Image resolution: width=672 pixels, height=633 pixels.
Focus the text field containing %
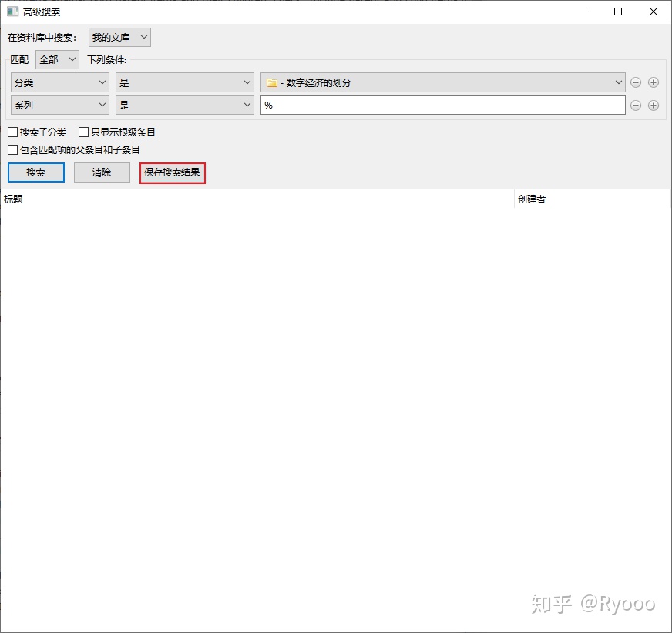tap(442, 105)
